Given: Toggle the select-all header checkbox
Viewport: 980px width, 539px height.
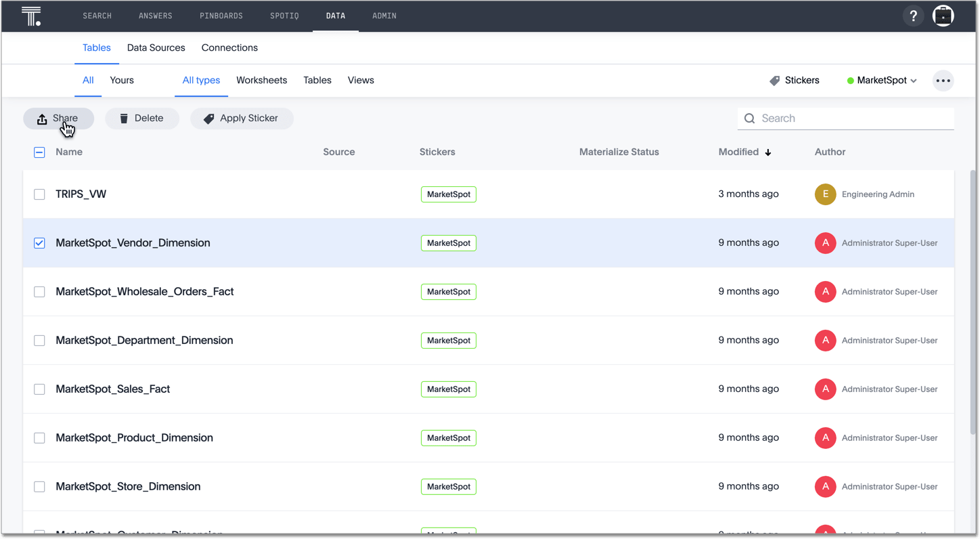Looking at the screenshot, I should (39, 152).
